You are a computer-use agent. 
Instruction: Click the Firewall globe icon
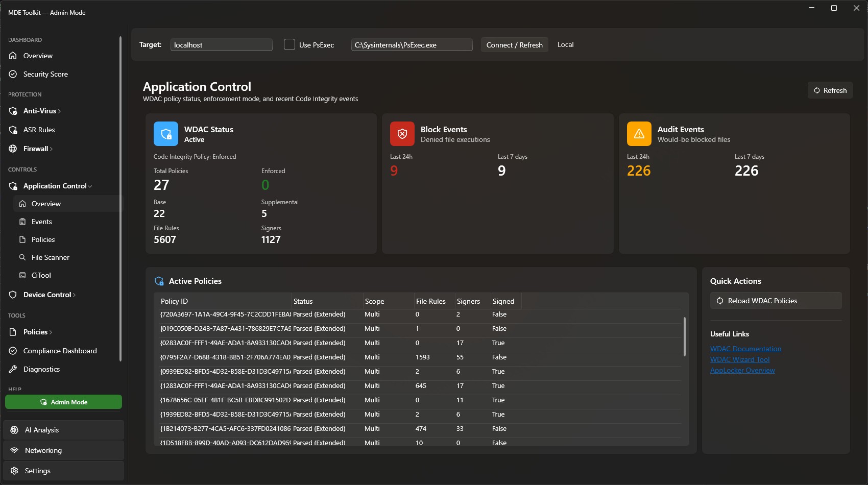coord(13,149)
